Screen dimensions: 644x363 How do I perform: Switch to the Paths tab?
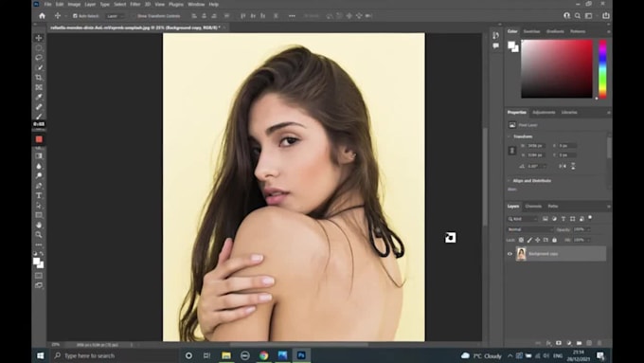click(553, 207)
